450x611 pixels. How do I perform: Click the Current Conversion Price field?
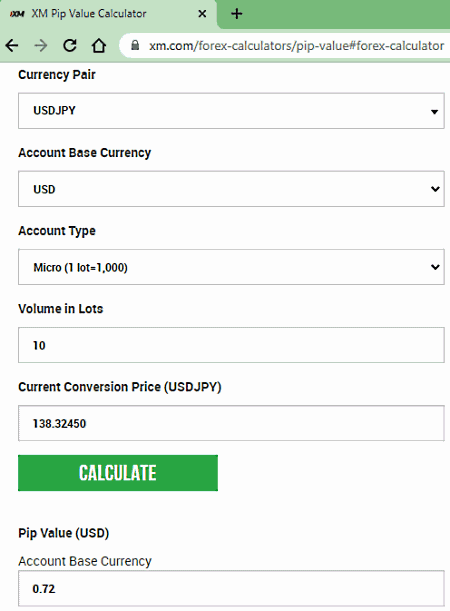[x=231, y=423]
